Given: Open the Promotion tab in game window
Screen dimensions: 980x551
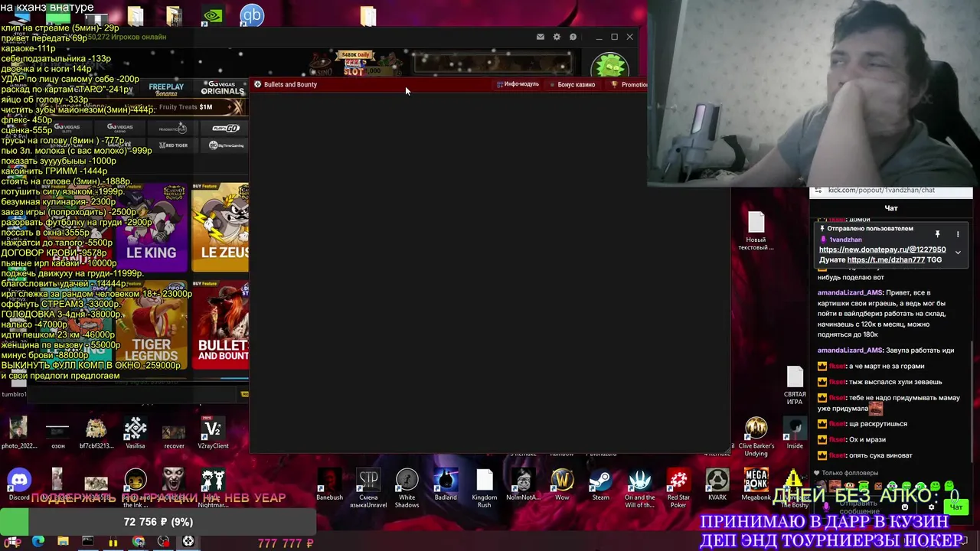Looking at the screenshot, I should 629,84.
